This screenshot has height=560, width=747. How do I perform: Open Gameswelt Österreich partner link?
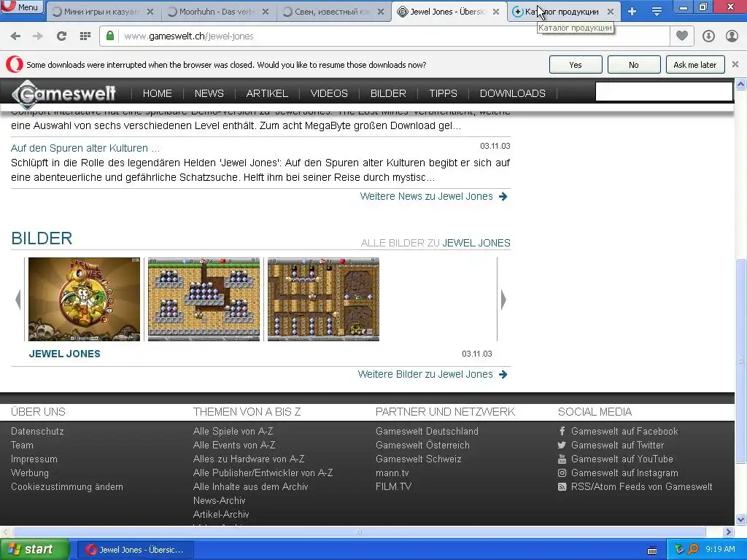click(x=422, y=446)
